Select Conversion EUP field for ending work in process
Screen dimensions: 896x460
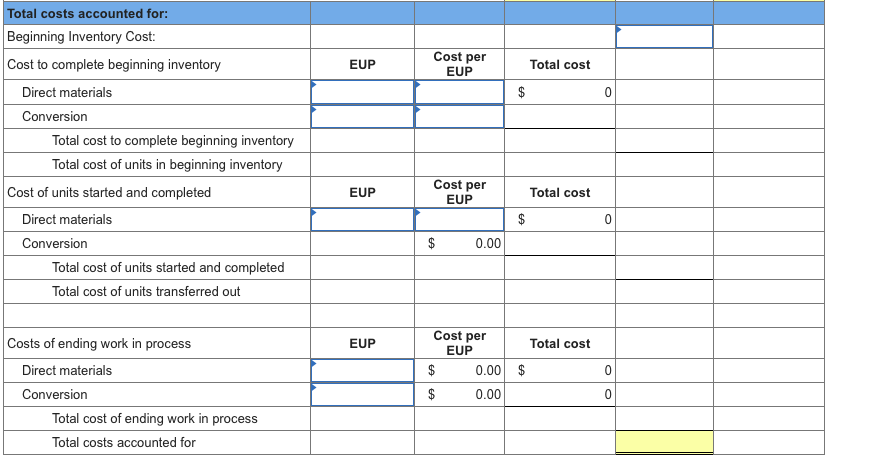coord(362,394)
